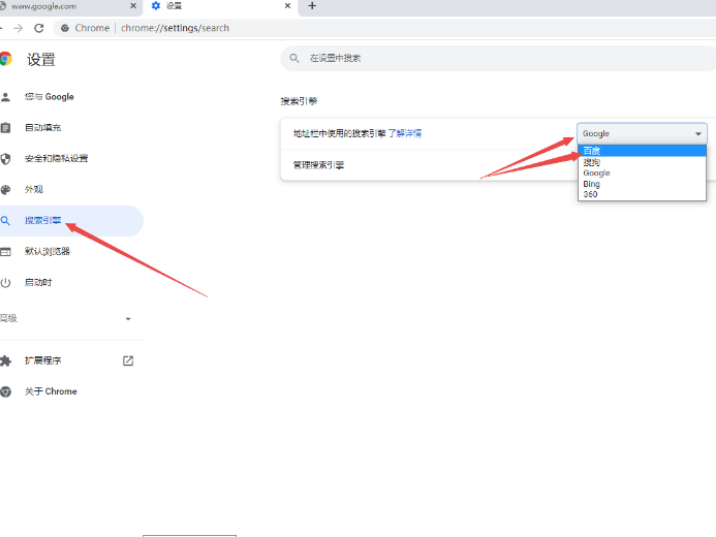Expand the 高级 advanced section arrow
The height and width of the screenshot is (537, 716).
tap(128, 319)
